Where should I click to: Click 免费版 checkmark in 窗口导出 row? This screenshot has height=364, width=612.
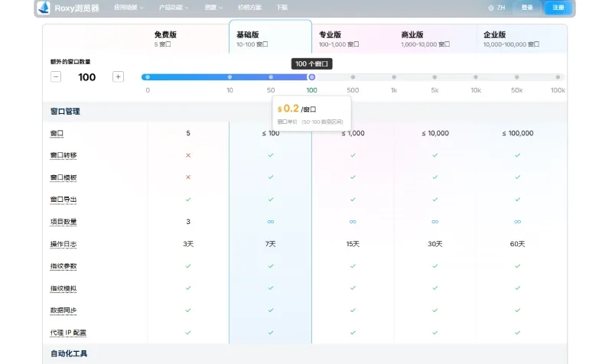188,200
